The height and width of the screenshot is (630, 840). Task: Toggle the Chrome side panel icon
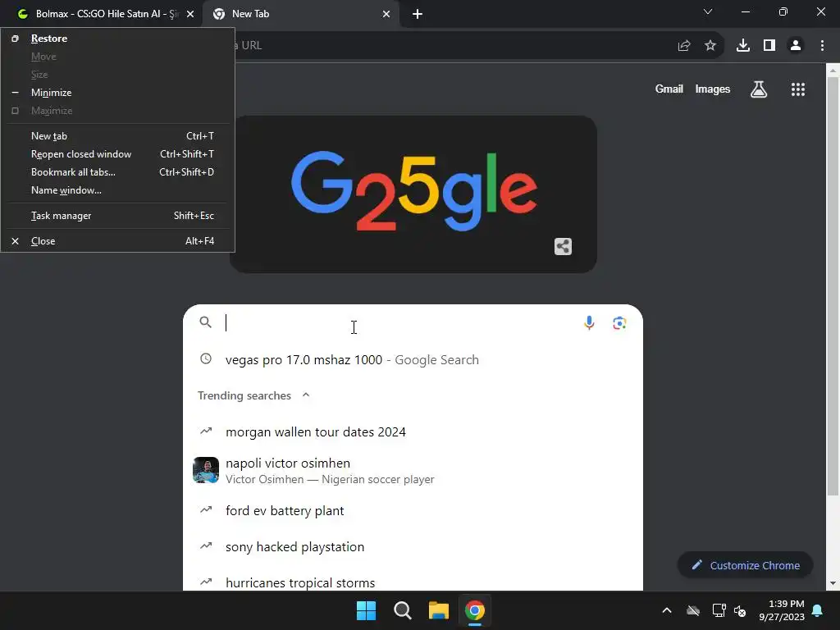click(769, 46)
